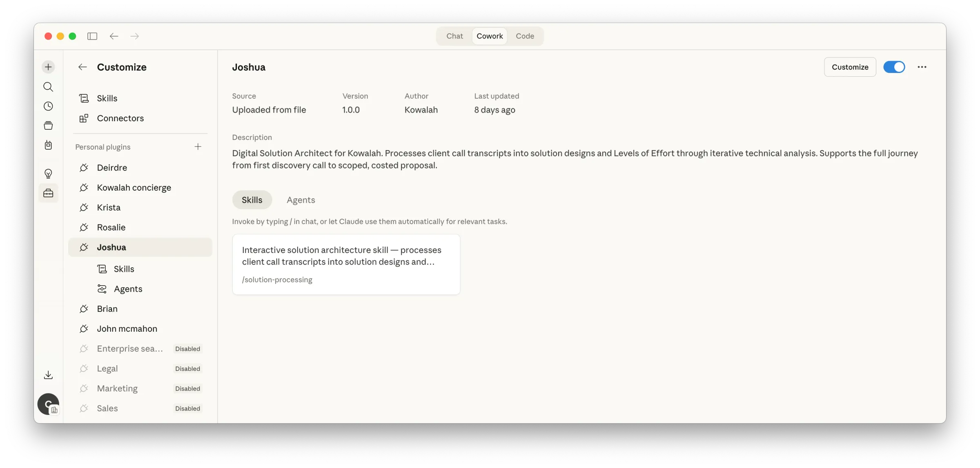Switch to the Code tab
Viewport: 980px width, 468px height.
[525, 36]
